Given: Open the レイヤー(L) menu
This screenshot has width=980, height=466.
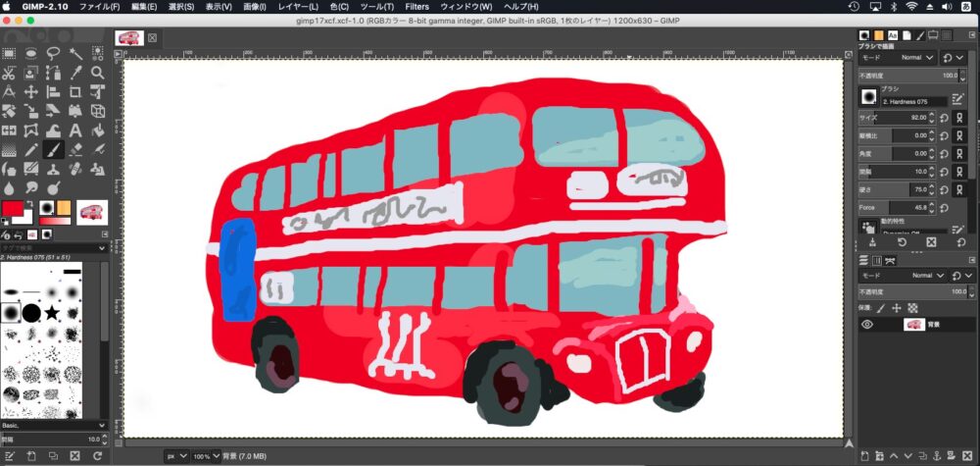Looking at the screenshot, I should click(298, 7).
